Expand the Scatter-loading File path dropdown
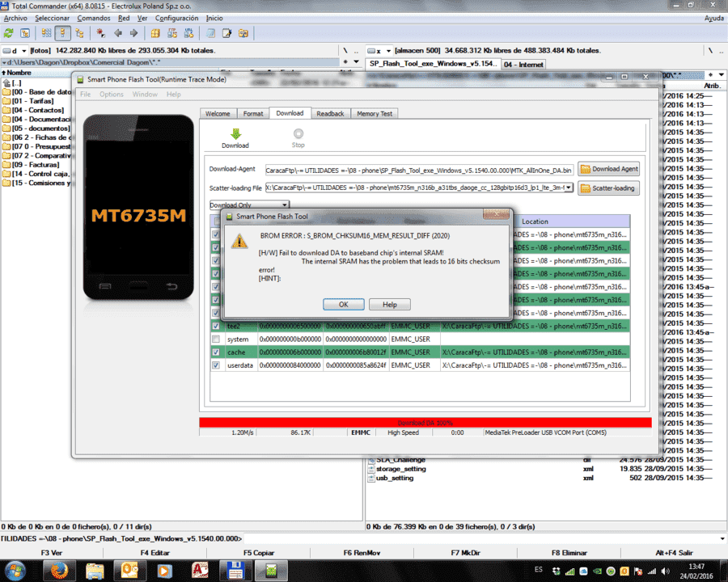This screenshot has height=582, width=728. [569, 188]
